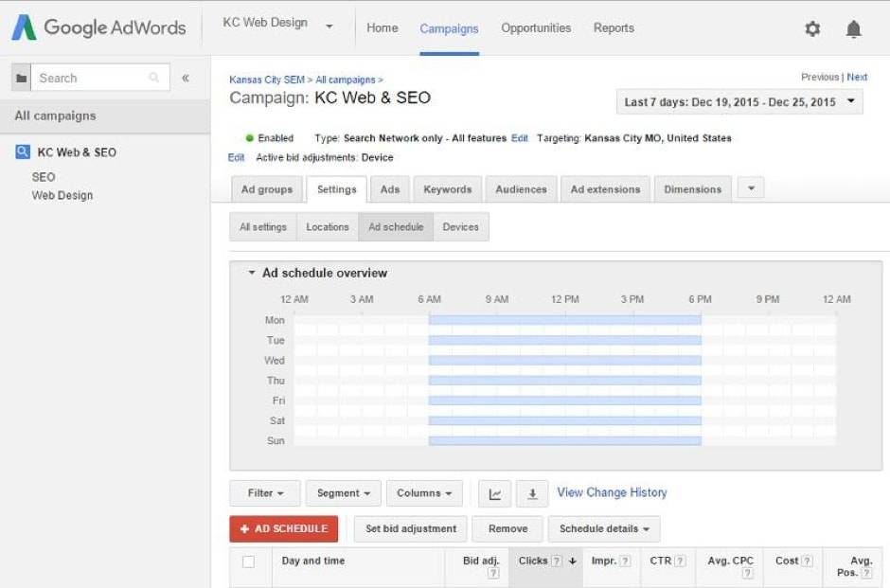
Task: Select the SEO ad group in sidebar
Action: (x=44, y=177)
